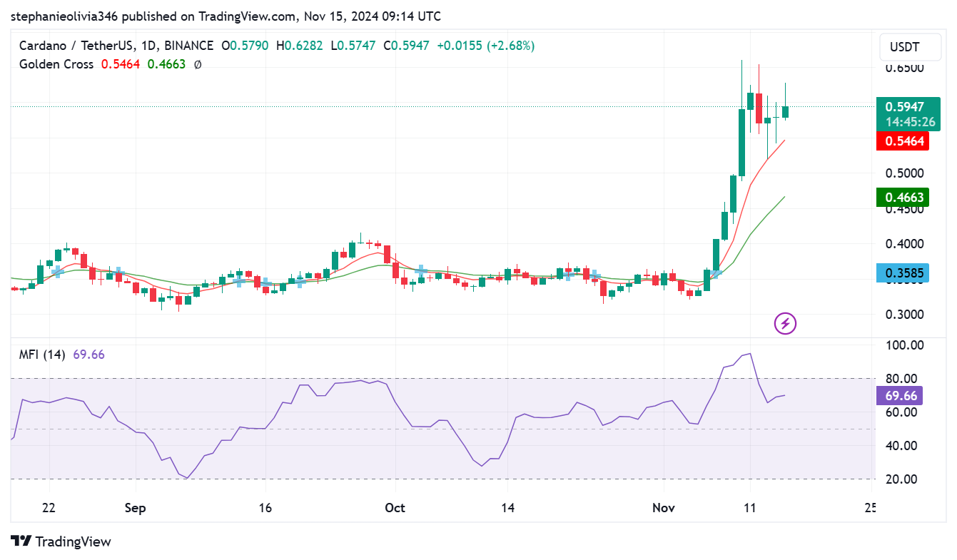Click the Cardano / TetherUS symbol title
Image resolution: width=957 pixels, height=560 pixels.
click(77, 46)
